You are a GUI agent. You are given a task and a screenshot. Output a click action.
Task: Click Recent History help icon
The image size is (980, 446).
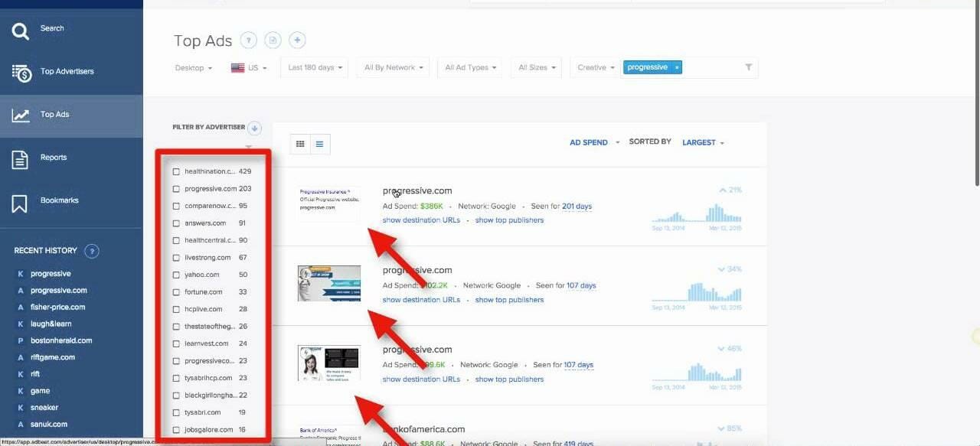click(91, 251)
